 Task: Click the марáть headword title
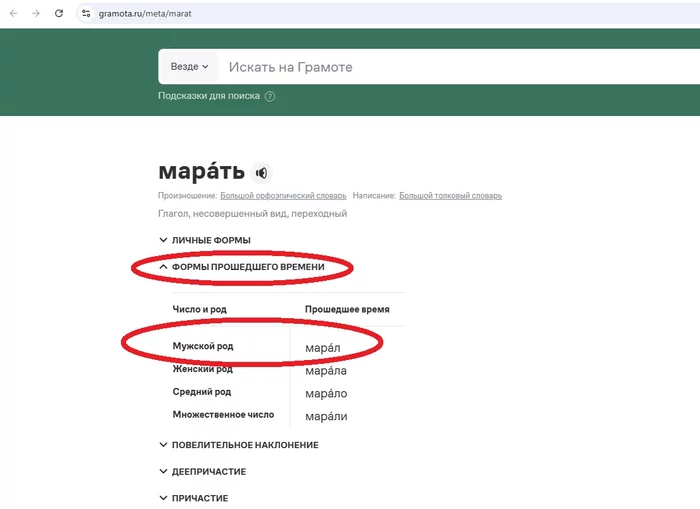pyautogui.click(x=202, y=171)
